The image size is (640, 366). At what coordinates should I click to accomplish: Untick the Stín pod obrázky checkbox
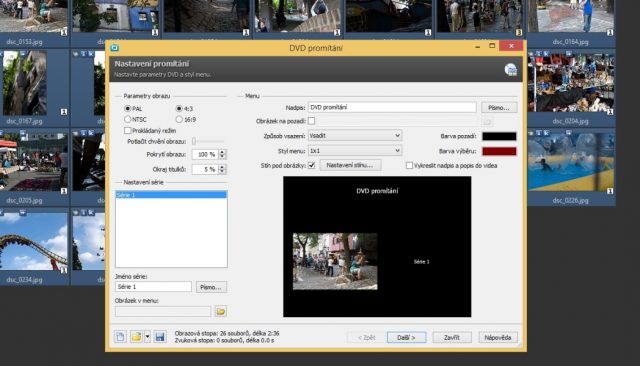(311, 165)
